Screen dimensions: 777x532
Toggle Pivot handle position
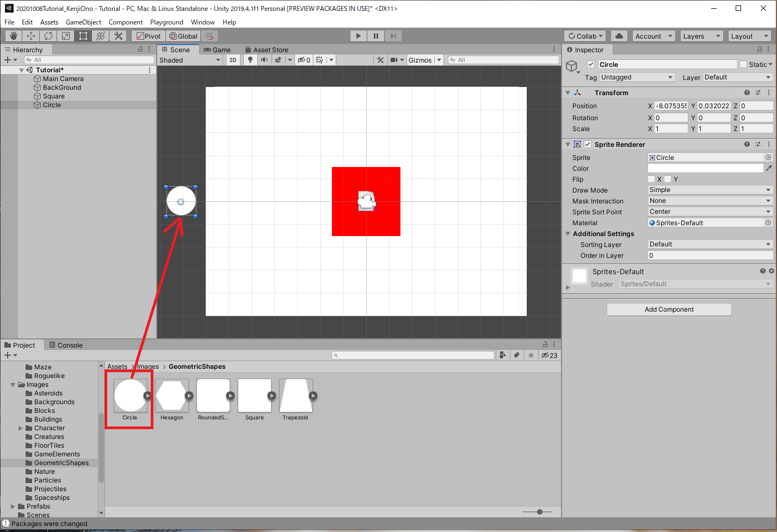pos(148,36)
